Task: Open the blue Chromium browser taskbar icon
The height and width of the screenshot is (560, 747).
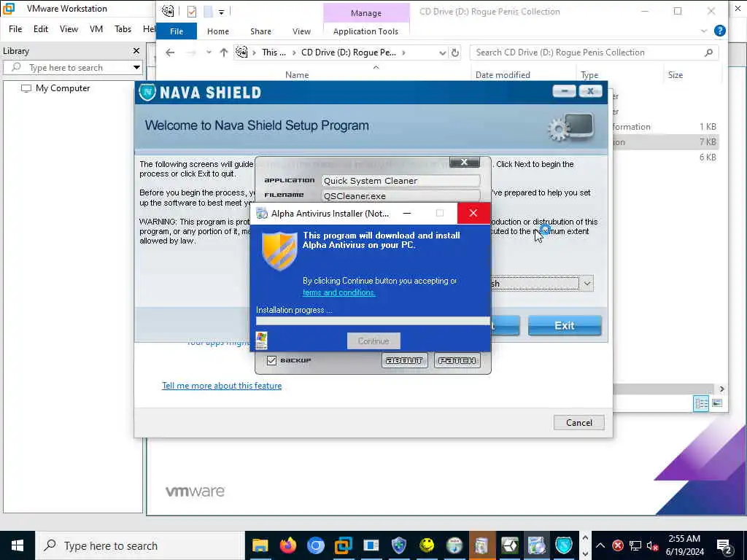Action: (315, 545)
